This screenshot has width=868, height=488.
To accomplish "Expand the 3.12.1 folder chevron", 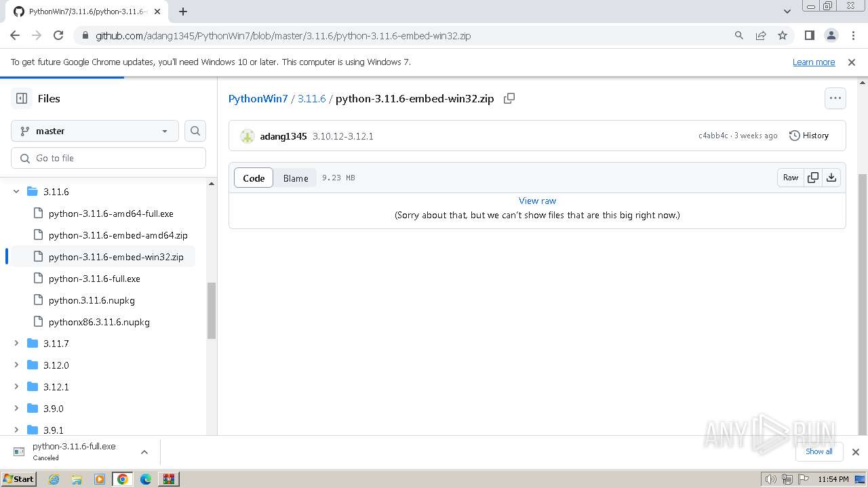I will pyautogui.click(x=16, y=387).
